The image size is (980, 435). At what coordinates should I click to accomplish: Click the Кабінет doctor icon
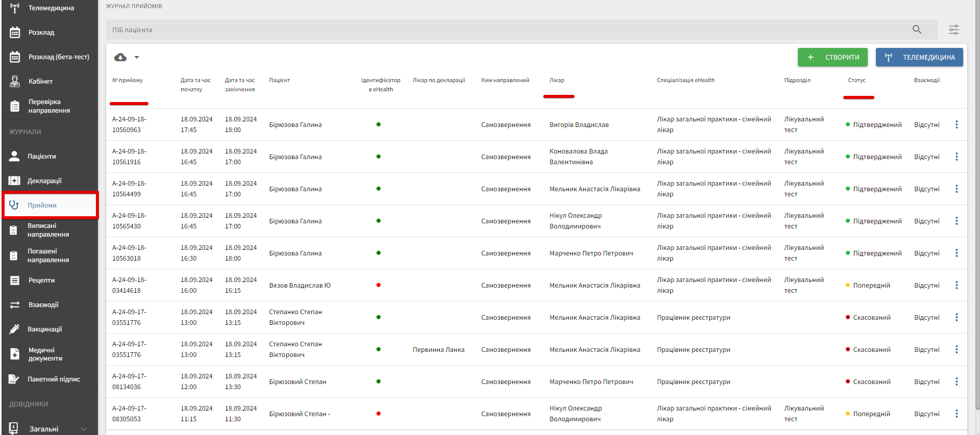point(15,81)
